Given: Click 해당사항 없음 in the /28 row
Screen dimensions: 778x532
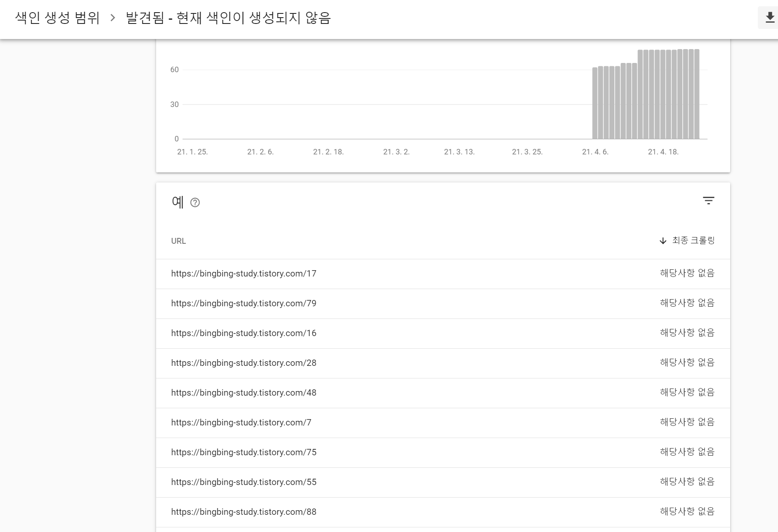Looking at the screenshot, I should tap(687, 362).
